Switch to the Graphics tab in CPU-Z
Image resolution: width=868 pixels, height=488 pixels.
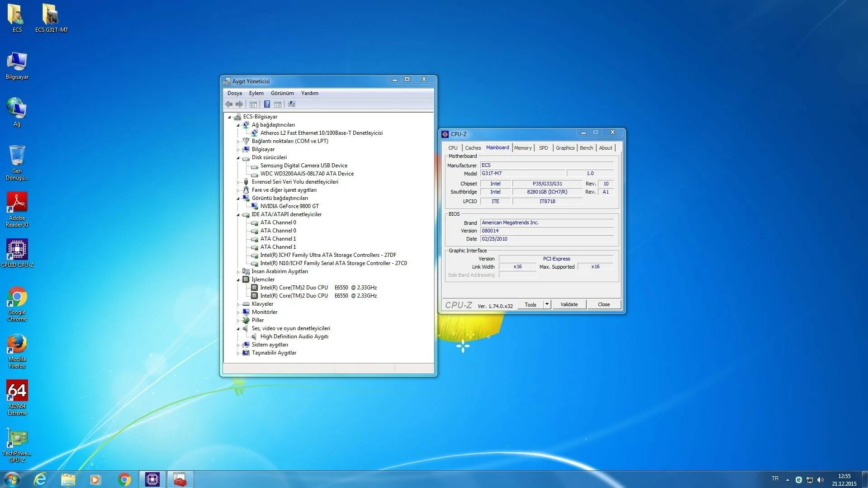[x=565, y=148]
